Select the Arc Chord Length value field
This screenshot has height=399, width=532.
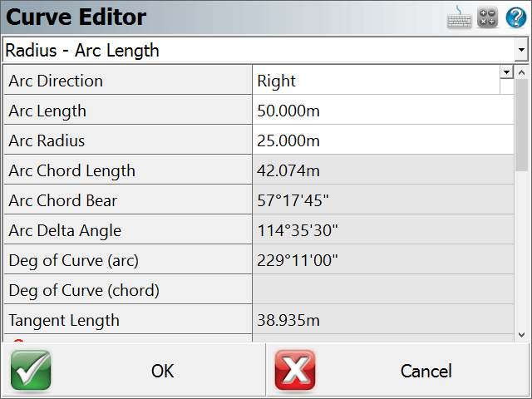pos(383,170)
